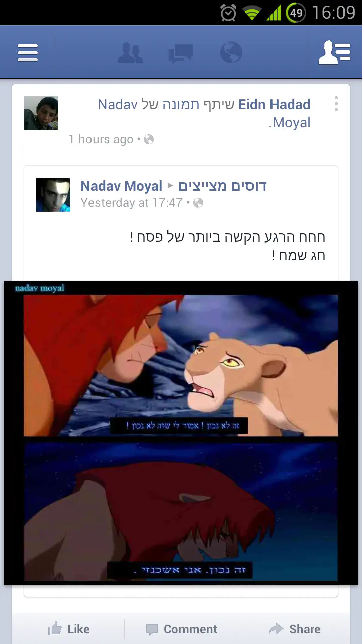Tap Nadav Moyal's profile picture
The image size is (362, 644).
pyautogui.click(x=53, y=195)
